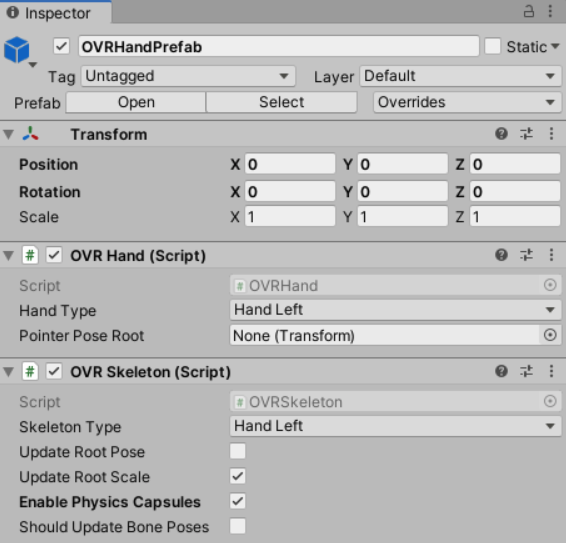Viewport: 566px width, 543px height.
Task: Open the prefab Overrides dropdown
Action: pos(467,102)
